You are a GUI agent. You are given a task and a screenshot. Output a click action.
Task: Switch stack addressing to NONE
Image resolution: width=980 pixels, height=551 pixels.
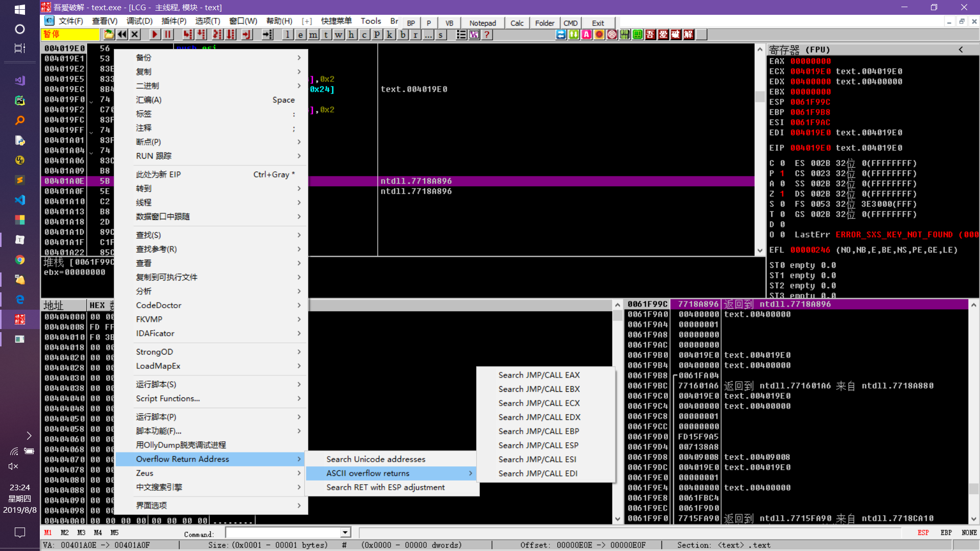point(969,533)
